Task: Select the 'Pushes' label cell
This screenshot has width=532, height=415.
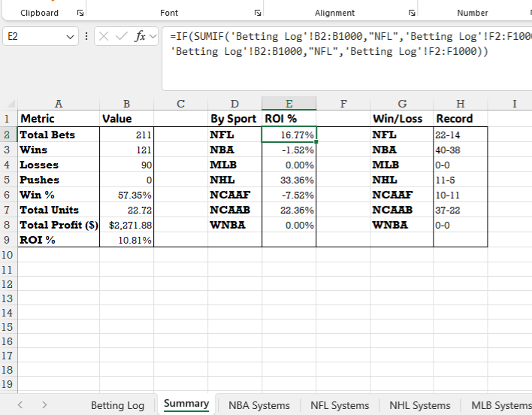Action: click(x=59, y=180)
